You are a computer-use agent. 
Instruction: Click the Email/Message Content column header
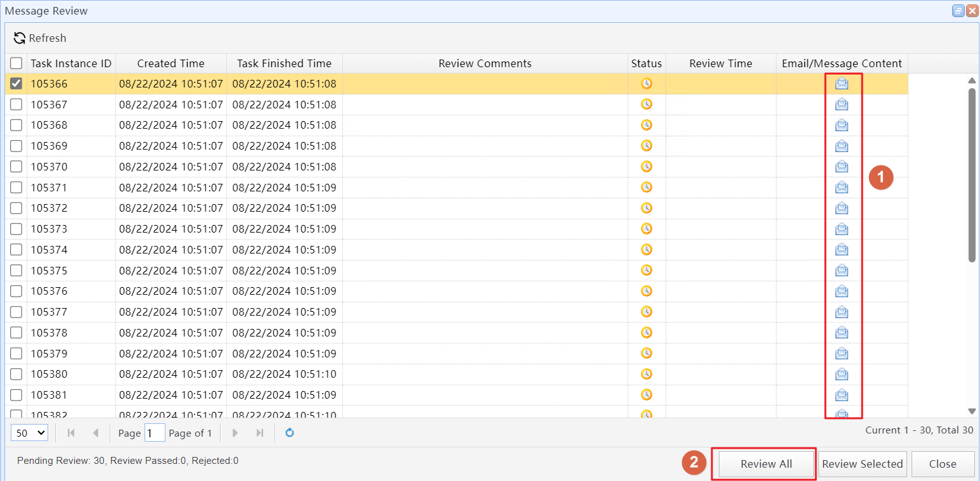842,63
